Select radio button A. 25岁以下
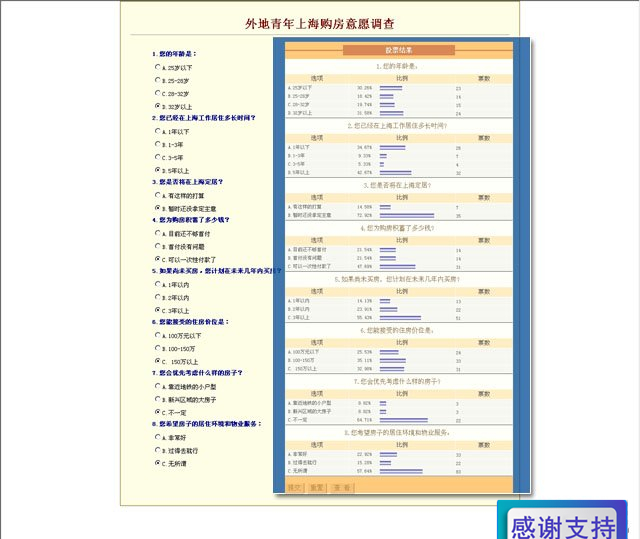The height and width of the screenshot is (539, 640). click(158, 67)
